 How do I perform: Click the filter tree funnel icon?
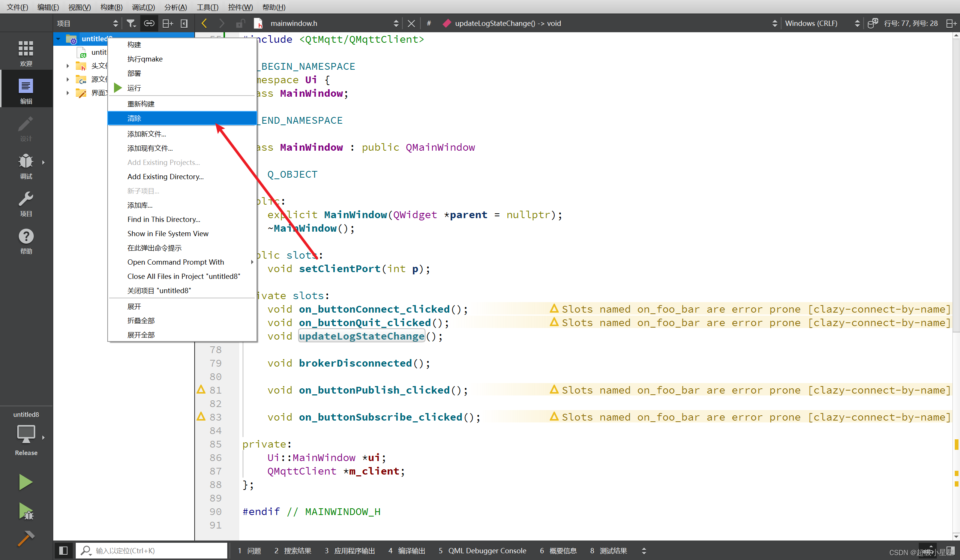(x=131, y=24)
